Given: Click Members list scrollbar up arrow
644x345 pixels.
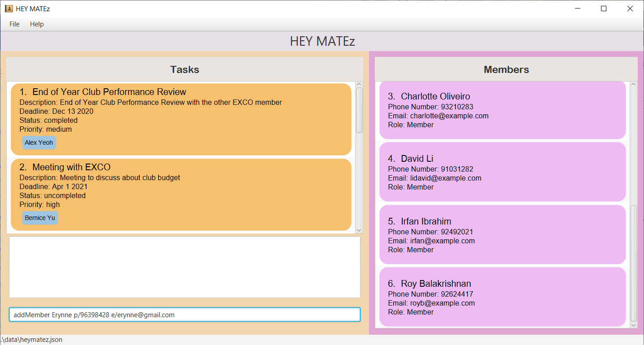Looking at the screenshot, I should 633,84.
